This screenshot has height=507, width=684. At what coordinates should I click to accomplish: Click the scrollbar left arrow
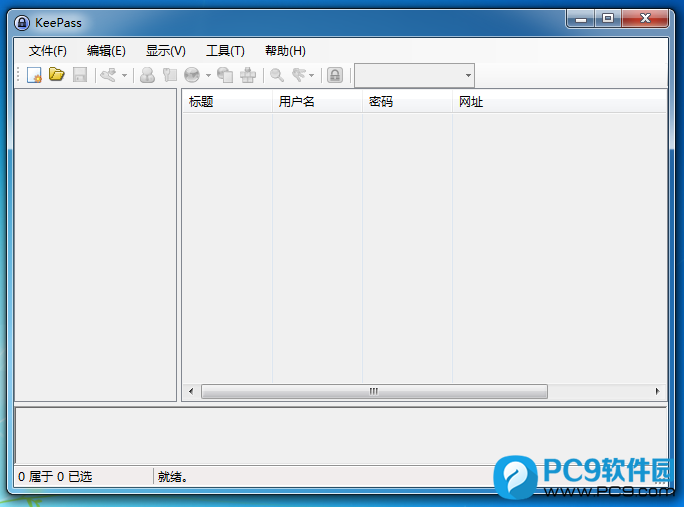191,391
